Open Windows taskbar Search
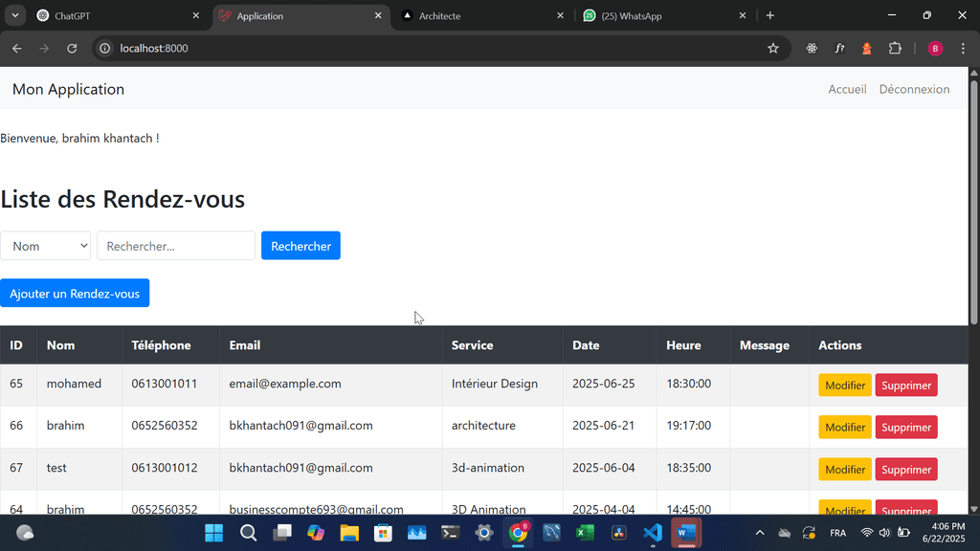 248,533
